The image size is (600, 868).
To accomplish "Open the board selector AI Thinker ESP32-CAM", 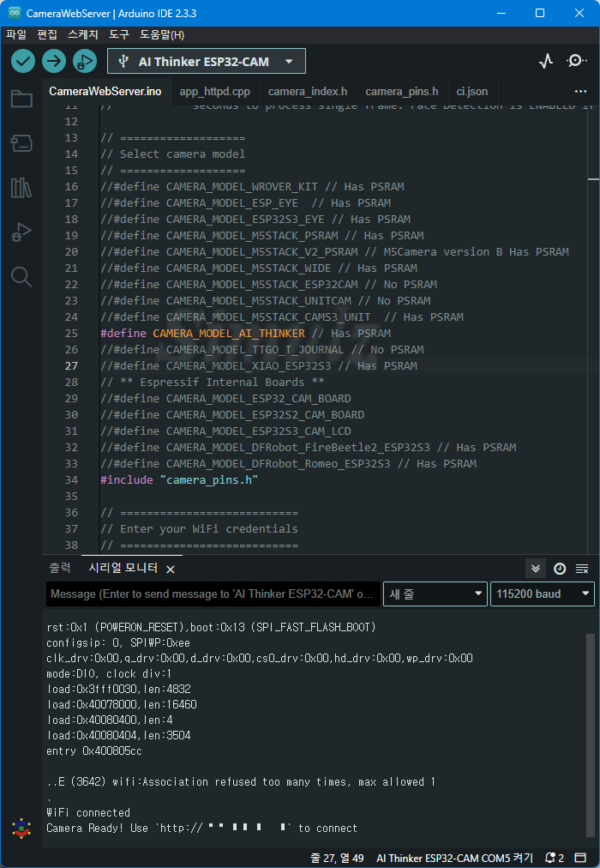I will [207, 62].
